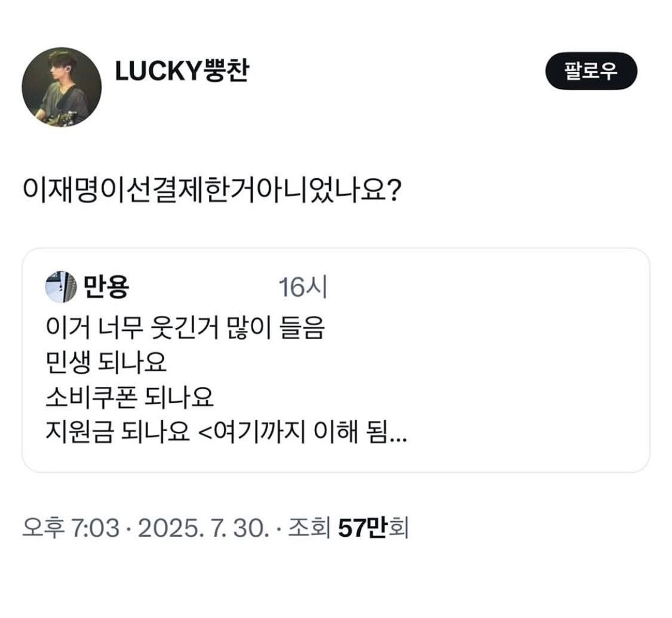Click the 민생 되나요 line

pos(106,362)
